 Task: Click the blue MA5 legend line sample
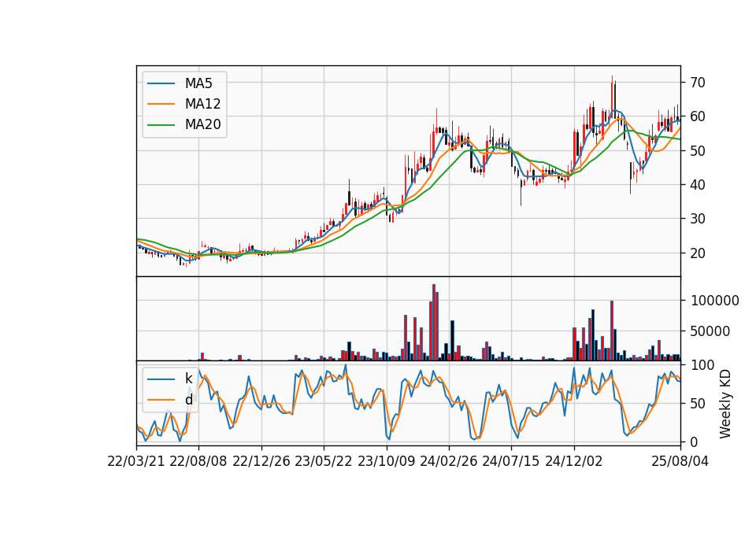click(161, 83)
